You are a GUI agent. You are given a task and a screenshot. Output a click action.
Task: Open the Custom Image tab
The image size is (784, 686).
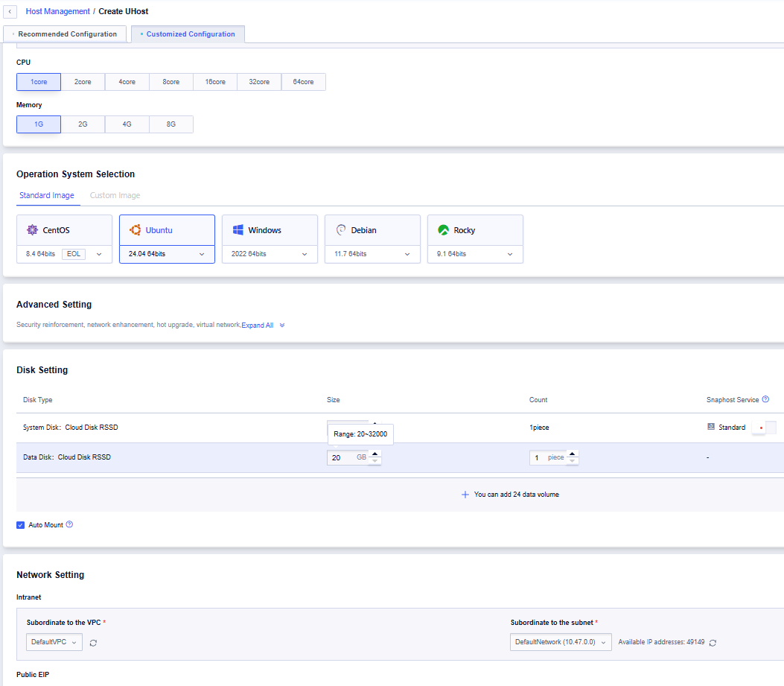click(115, 196)
